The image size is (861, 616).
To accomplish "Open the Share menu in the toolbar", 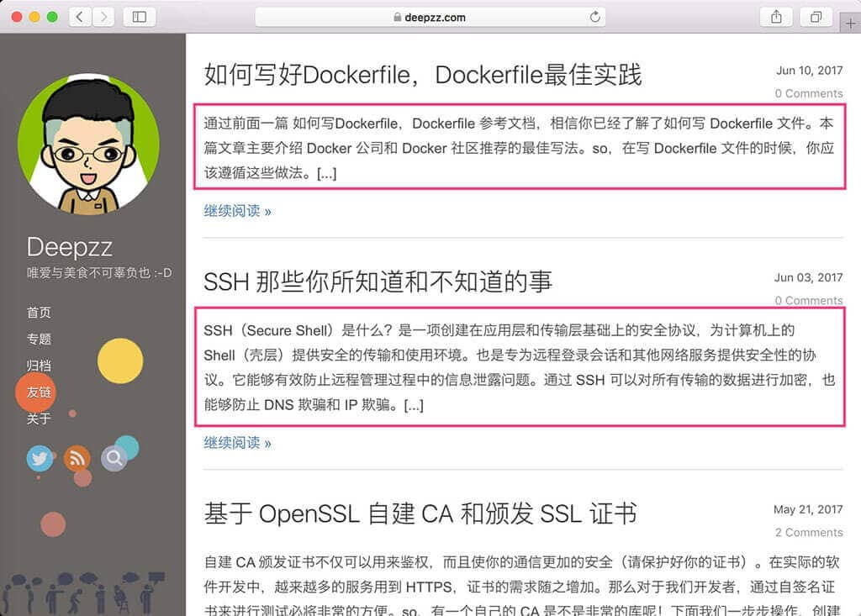I will point(776,17).
